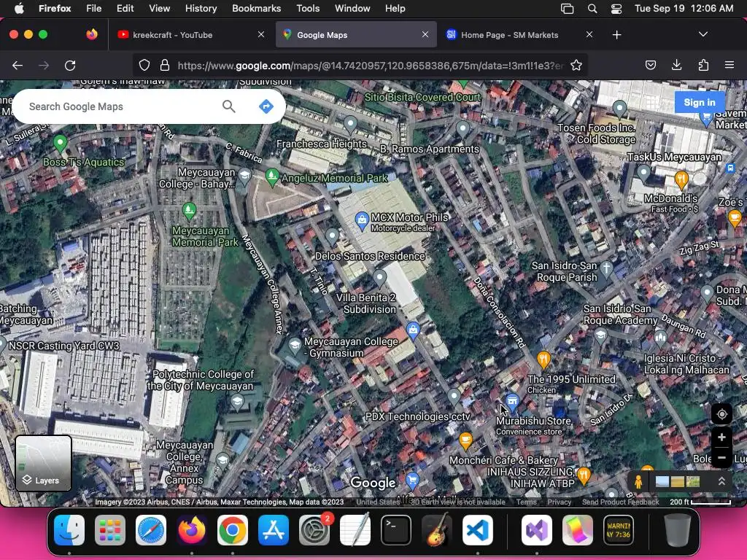Open the Privacy link

(560, 502)
